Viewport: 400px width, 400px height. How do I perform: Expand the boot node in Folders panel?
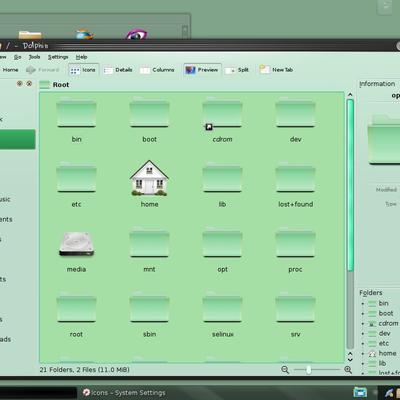363,314
